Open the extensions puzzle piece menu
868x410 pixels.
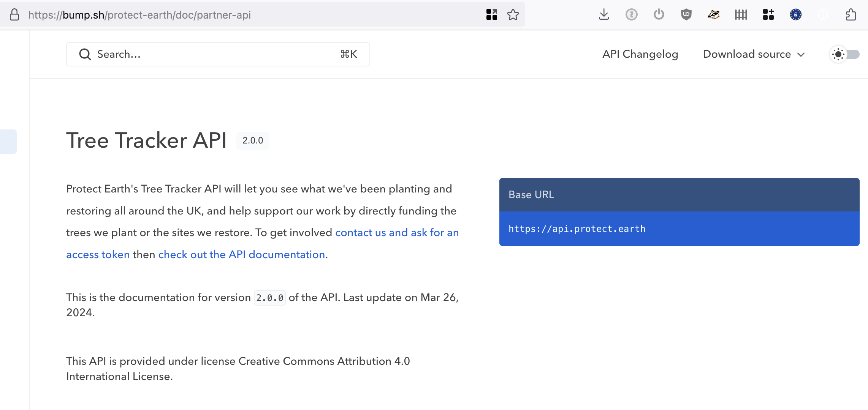851,15
